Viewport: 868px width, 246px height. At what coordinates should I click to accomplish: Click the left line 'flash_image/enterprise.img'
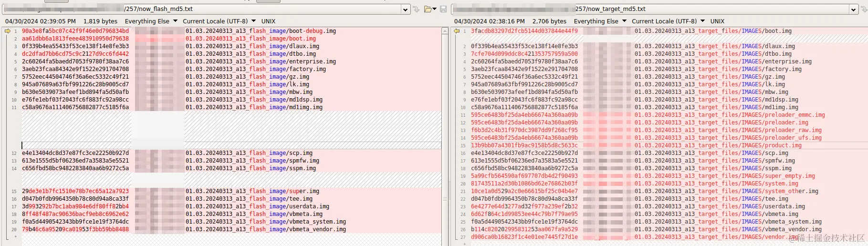pos(293,61)
